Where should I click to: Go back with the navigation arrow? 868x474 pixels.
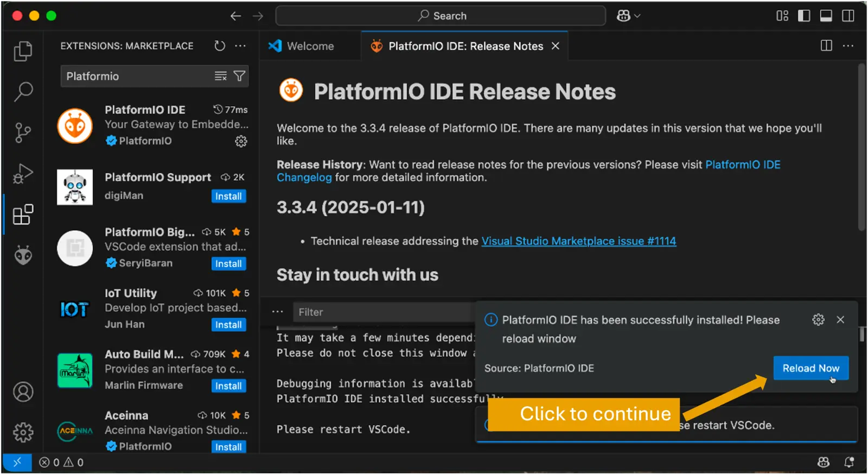pos(235,16)
